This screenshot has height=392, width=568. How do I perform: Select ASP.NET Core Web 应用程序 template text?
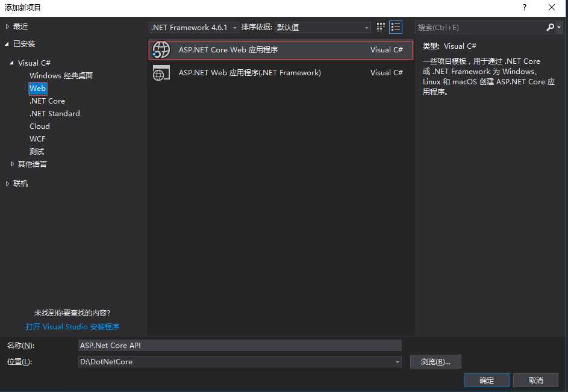(228, 50)
